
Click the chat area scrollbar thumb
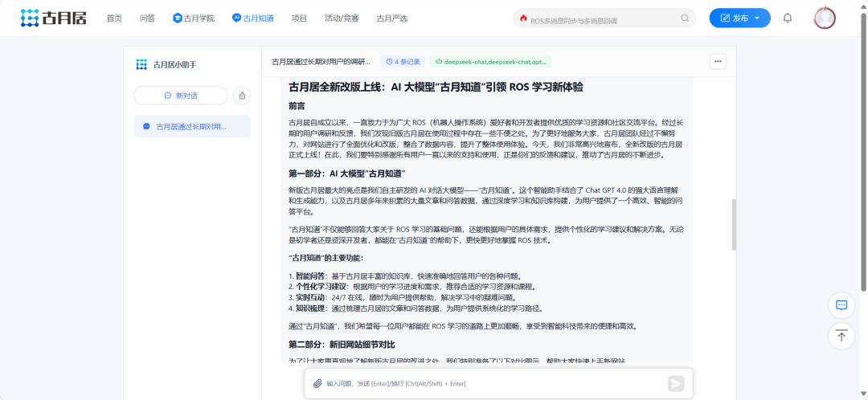click(734, 225)
